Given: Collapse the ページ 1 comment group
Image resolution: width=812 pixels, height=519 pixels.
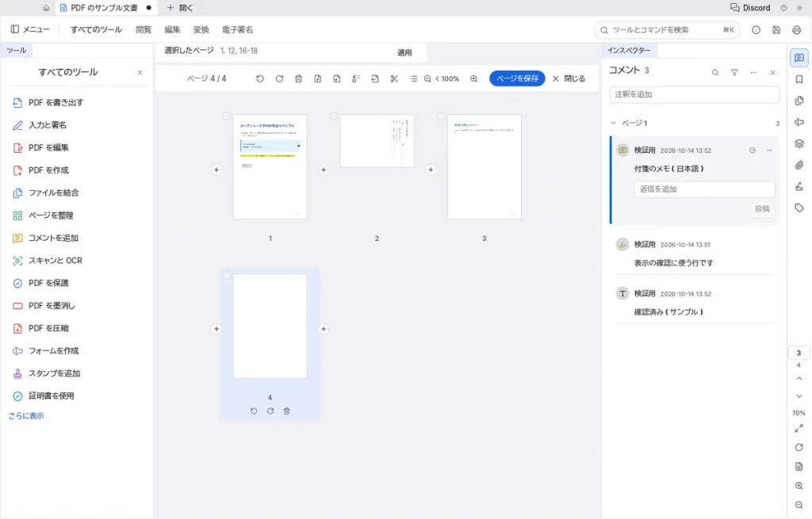Looking at the screenshot, I should pyautogui.click(x=614, y=123).
